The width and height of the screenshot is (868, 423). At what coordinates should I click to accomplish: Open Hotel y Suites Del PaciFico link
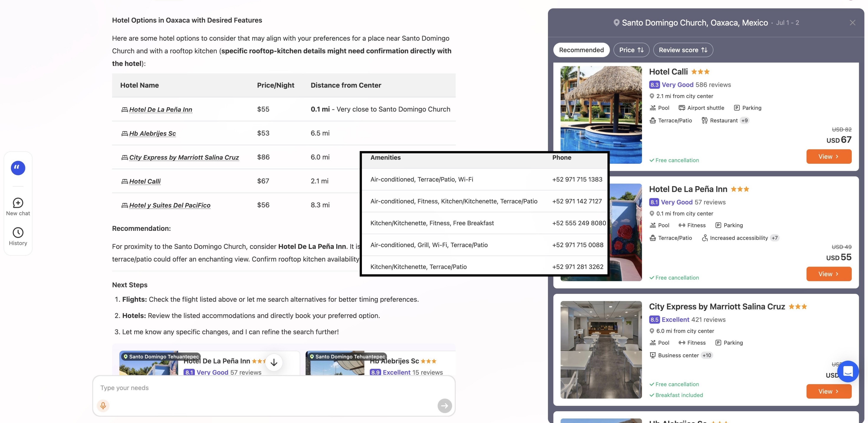[169, 205]
